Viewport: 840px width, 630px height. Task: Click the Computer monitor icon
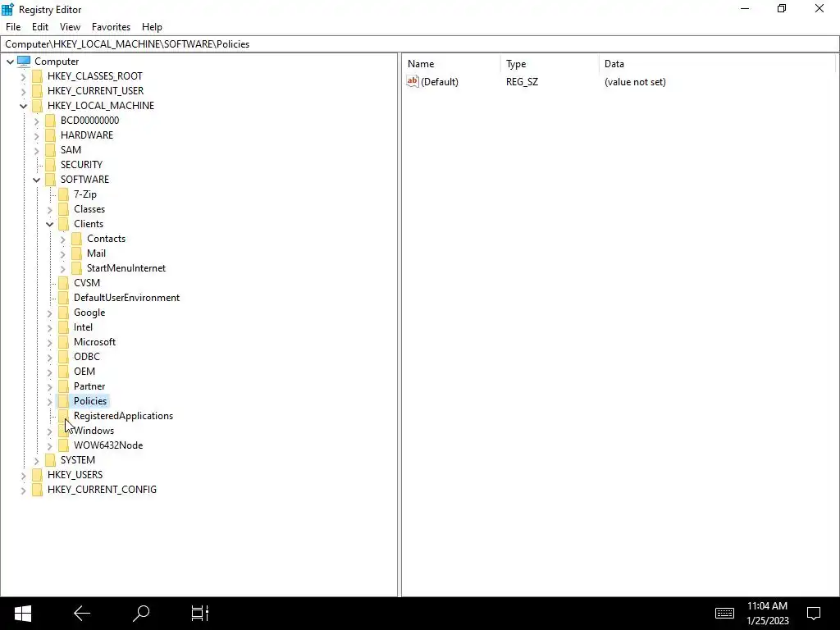[24, 61]
